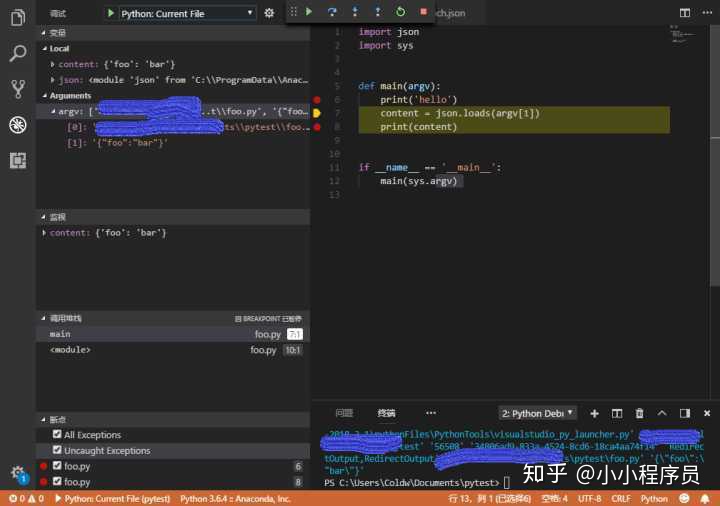This screenshot has width=720, height=506.
Task: Restart the debug session
Action: 400,11
